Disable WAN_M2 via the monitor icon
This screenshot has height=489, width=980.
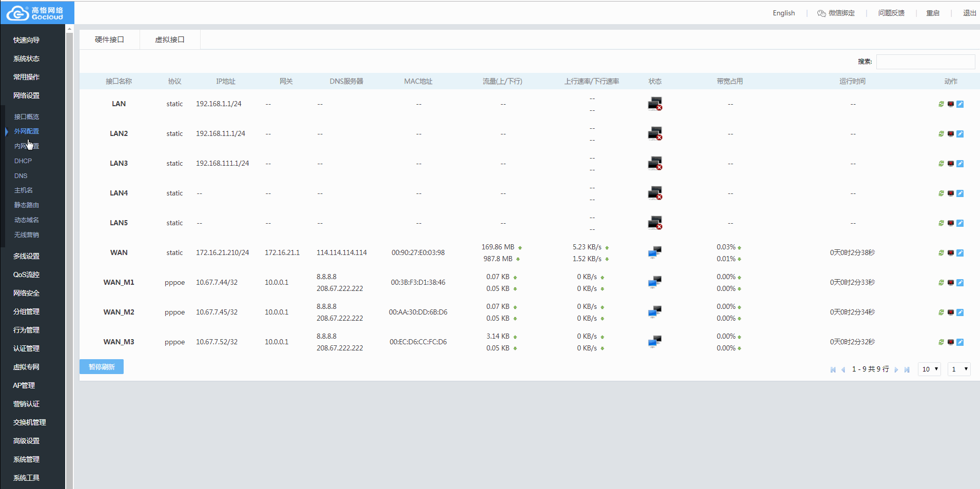coord(951,312)
